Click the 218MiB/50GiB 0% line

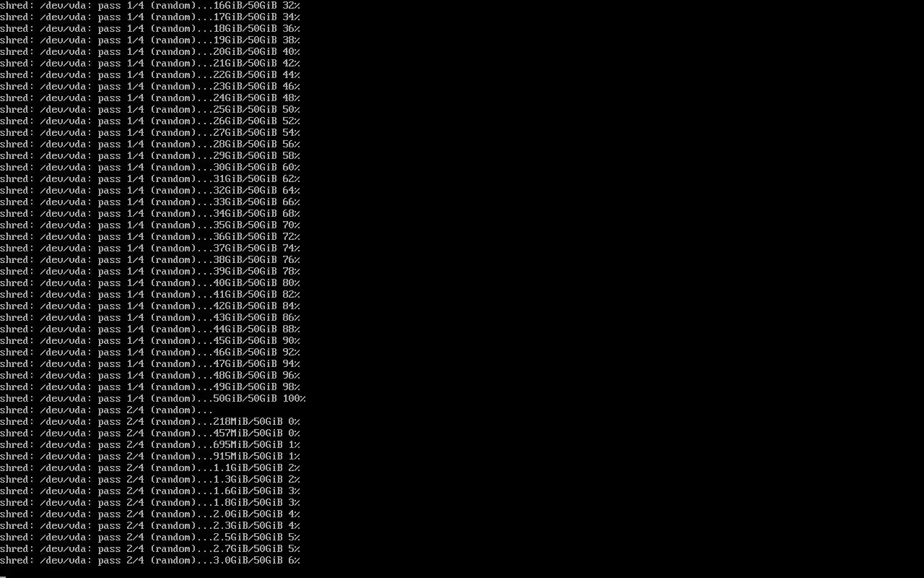point(150,421)
